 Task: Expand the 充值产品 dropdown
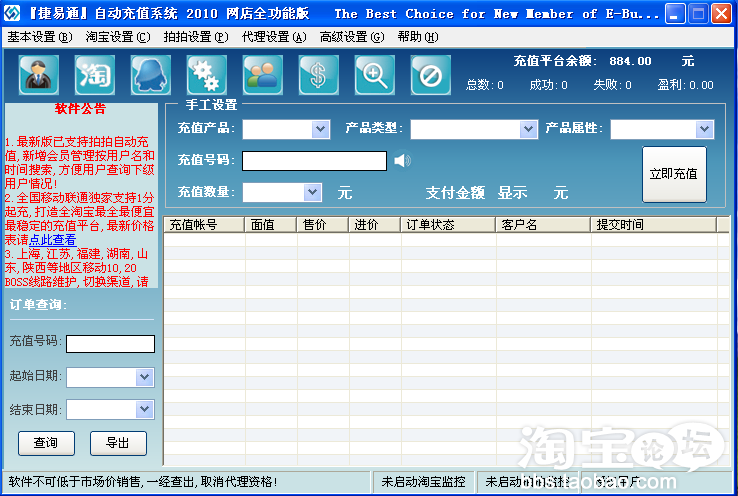[x=320, y=129]
